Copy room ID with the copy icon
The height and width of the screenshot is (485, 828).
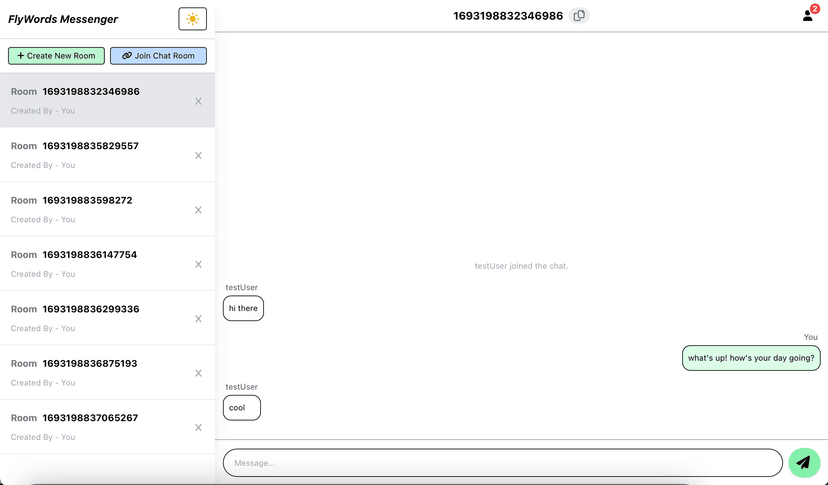(579, 15)
